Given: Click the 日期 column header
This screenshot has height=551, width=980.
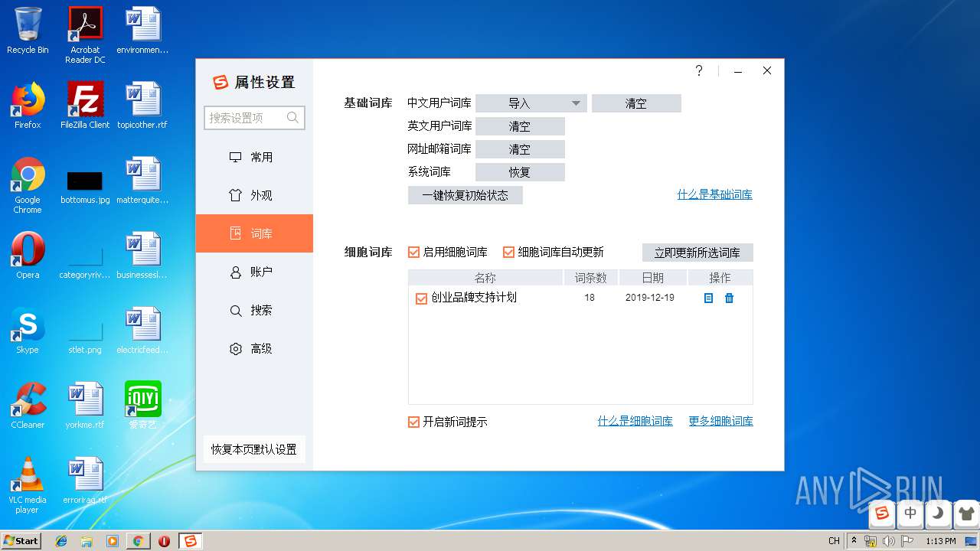Looking at the screenshot, I should 653,278.
